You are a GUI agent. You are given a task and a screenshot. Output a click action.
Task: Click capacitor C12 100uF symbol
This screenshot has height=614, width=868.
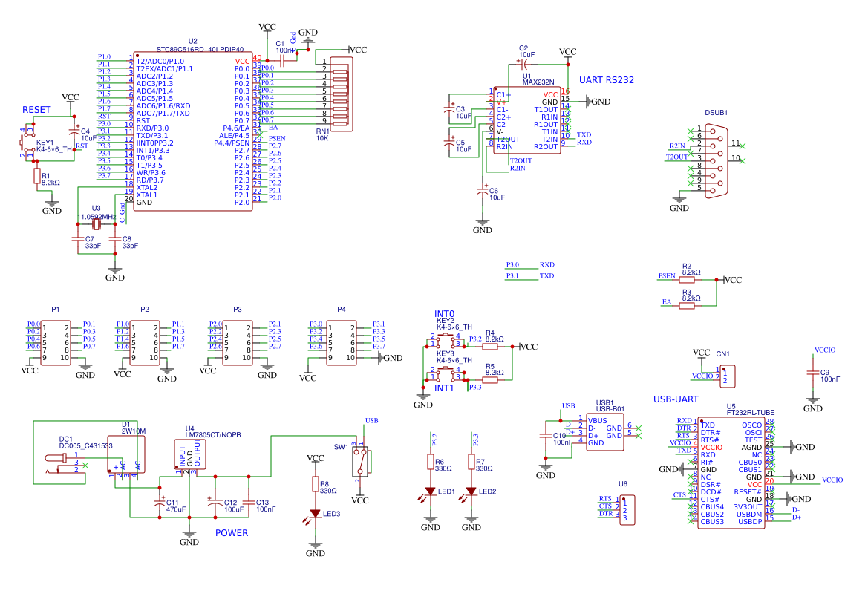pyautogui.click(x=215, y=503)
